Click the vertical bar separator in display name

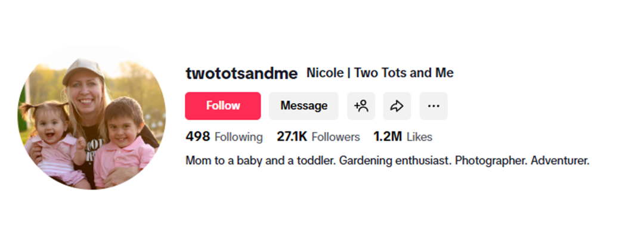coord(349,73)
